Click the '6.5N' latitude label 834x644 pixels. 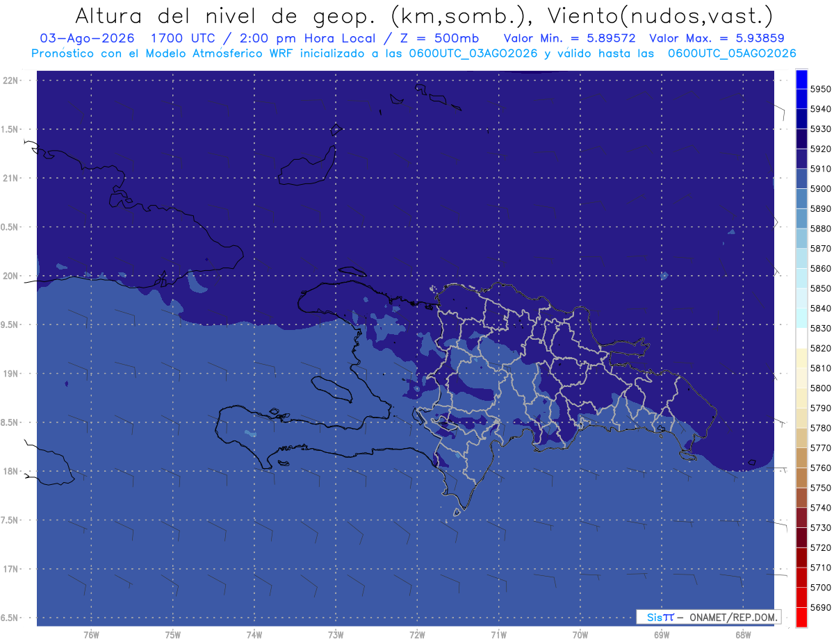tap(10, 618)
